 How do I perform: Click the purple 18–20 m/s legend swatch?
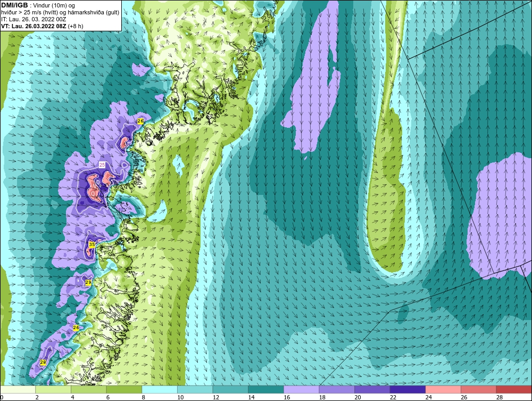click(x=337, y=389)
